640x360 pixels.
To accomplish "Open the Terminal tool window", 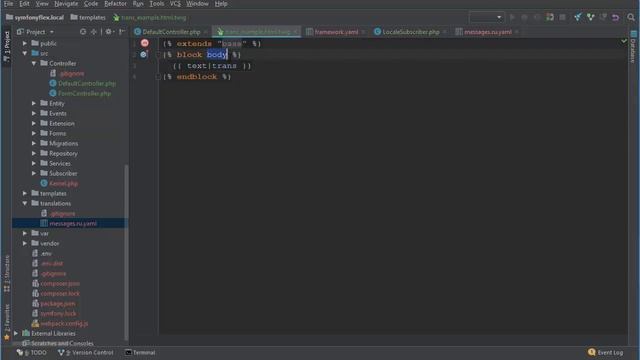I will (140, 352).
